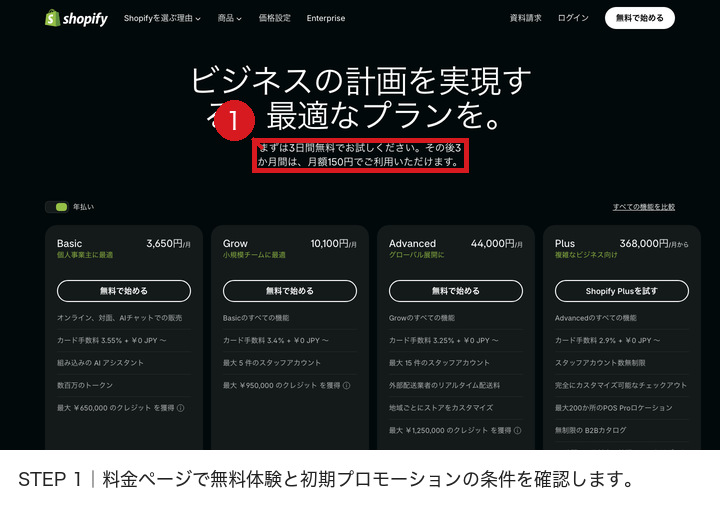Screen dimensions: 720x522
Task: Click Basicのすべての機能 feature
Action: pos(256,318)
